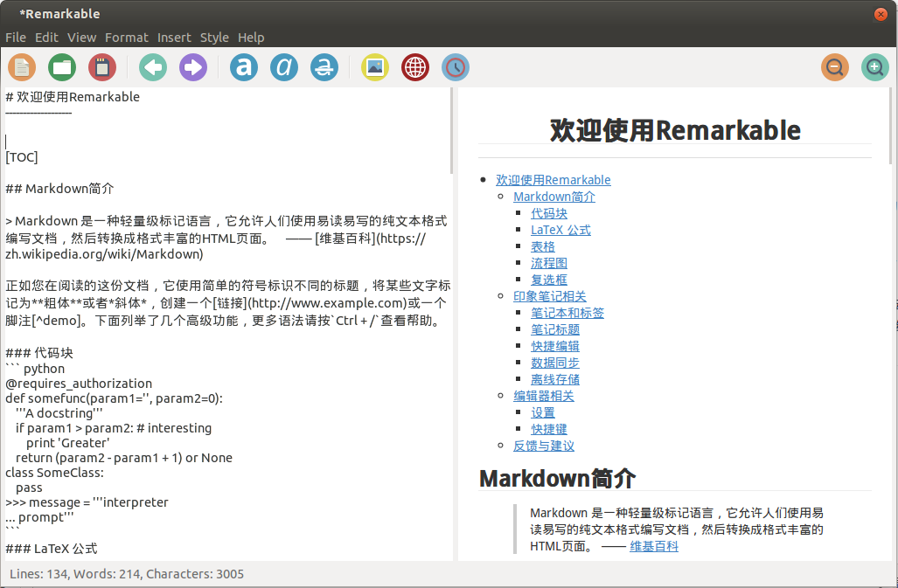Jump to the 流程图 section link
The width and height of the screenshot is (898, 588).
pyautogui.click(x=549, y=263)
